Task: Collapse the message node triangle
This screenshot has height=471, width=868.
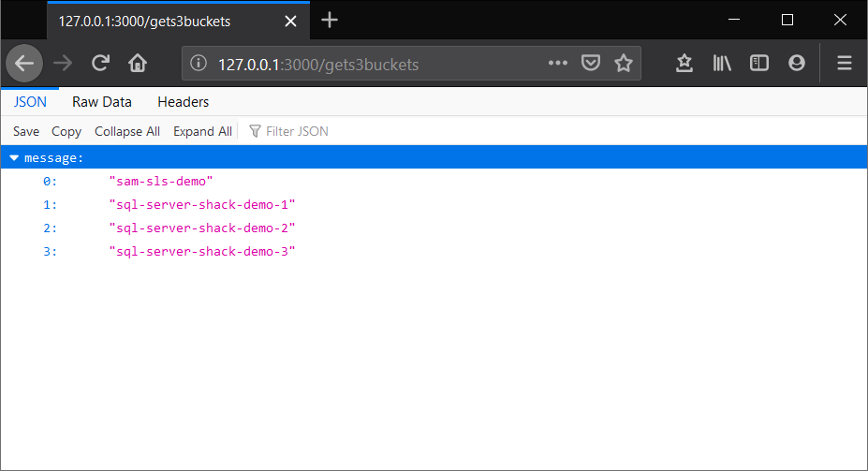Action: 14,158
